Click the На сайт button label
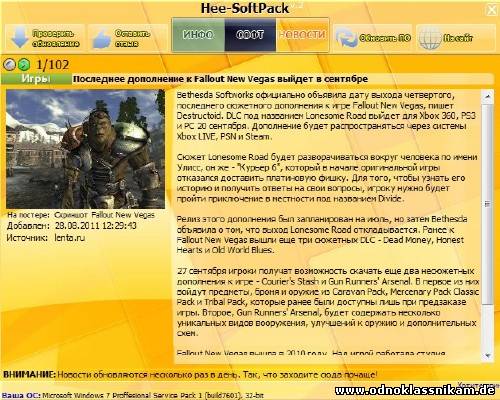The height and width of the screenshot is (400, 500). click(458, 38)
